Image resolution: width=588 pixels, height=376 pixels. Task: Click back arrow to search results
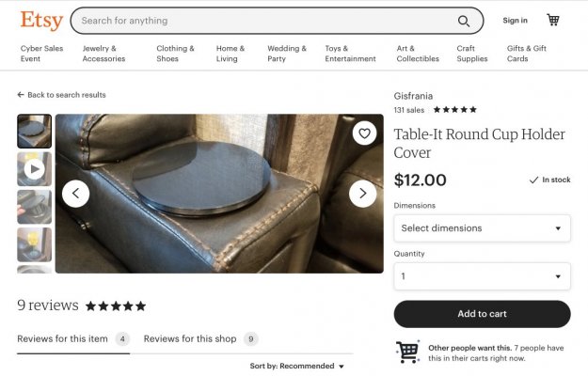pos(21,95)
